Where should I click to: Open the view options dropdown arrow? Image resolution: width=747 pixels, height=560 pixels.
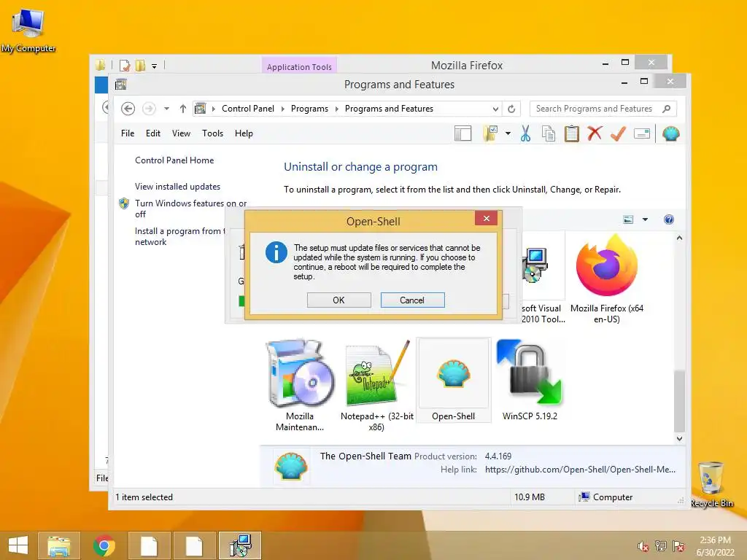[x=645, y=219]
